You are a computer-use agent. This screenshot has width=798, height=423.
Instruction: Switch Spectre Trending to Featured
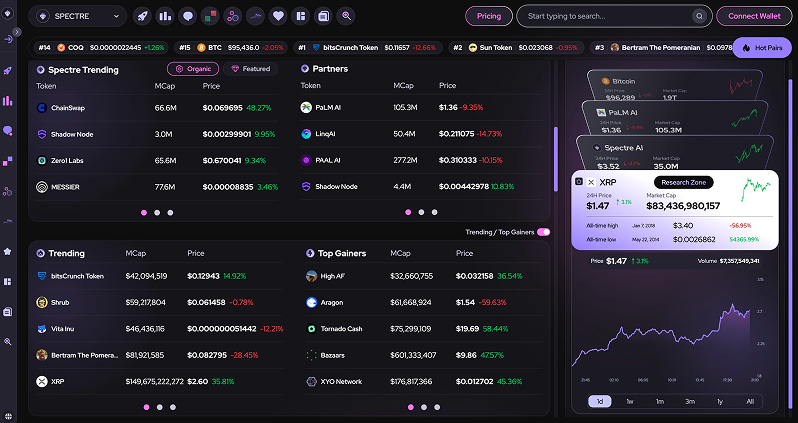[x=250, y=69]
